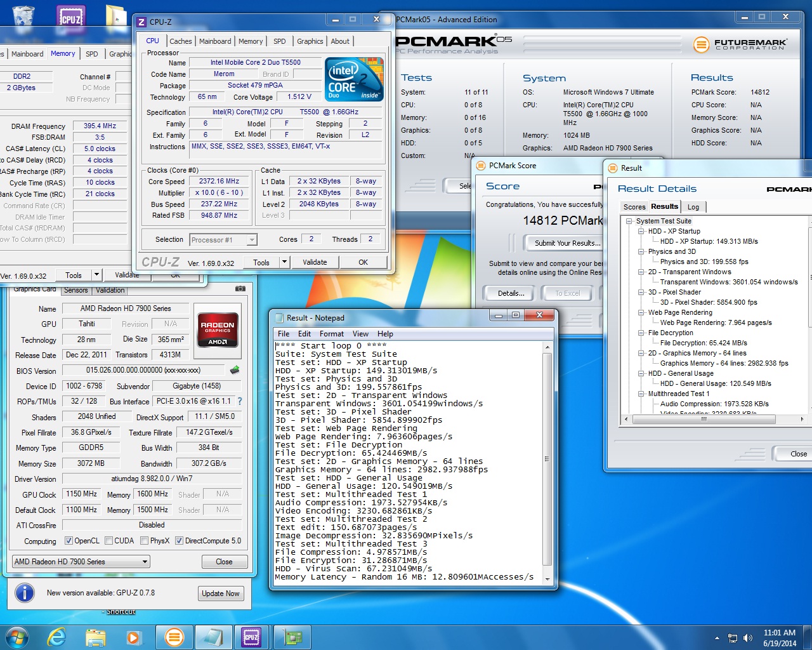Viewport: 812px width, 650px height.
Task: Switch to Caches tab in CPU-Z
Action: [181, 41]
